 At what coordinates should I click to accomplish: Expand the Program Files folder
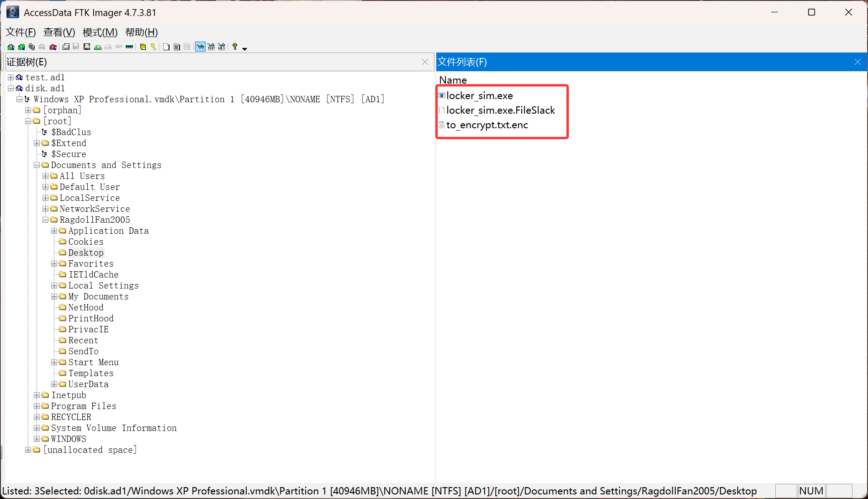[x=37, y=406]
